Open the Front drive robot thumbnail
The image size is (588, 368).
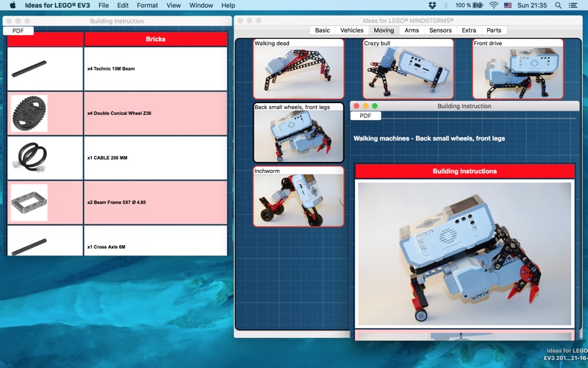point(518,69)
